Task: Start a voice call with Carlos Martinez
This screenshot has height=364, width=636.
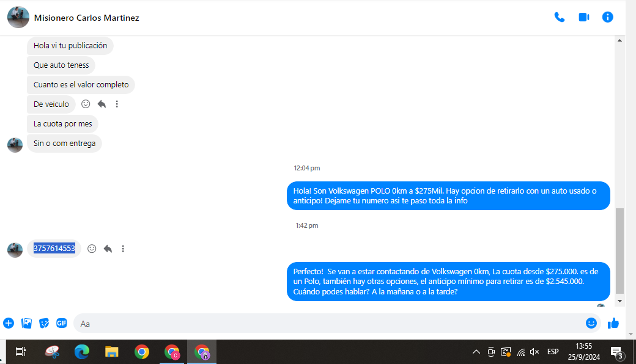Action: pyautogui.click(x=559, y=17)
